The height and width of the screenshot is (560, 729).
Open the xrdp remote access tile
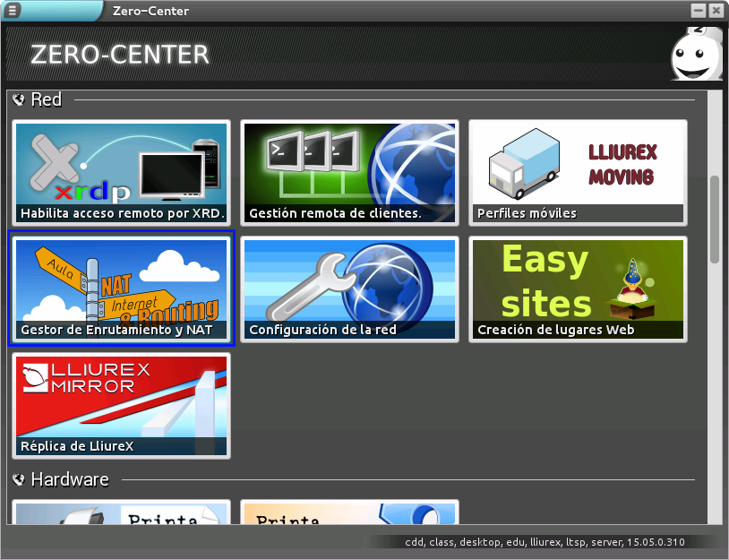click(x=121, y=172)
